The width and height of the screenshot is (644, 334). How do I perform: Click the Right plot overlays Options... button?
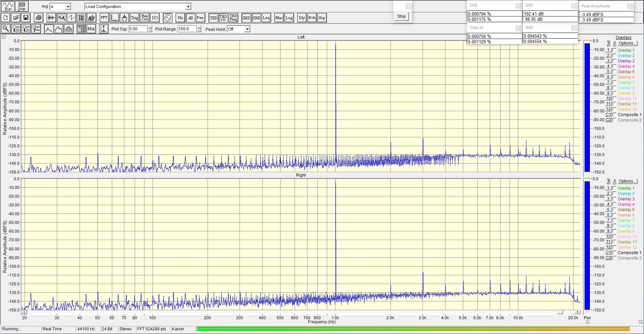[628, 181]
